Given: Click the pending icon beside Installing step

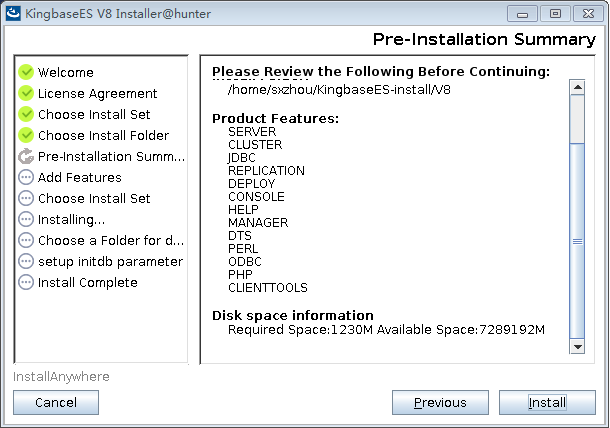Looking at the screenshot, I should (26, 219).
